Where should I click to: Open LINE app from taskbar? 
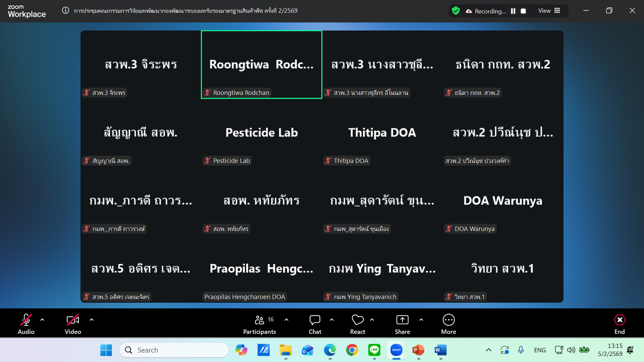[374, 350]
